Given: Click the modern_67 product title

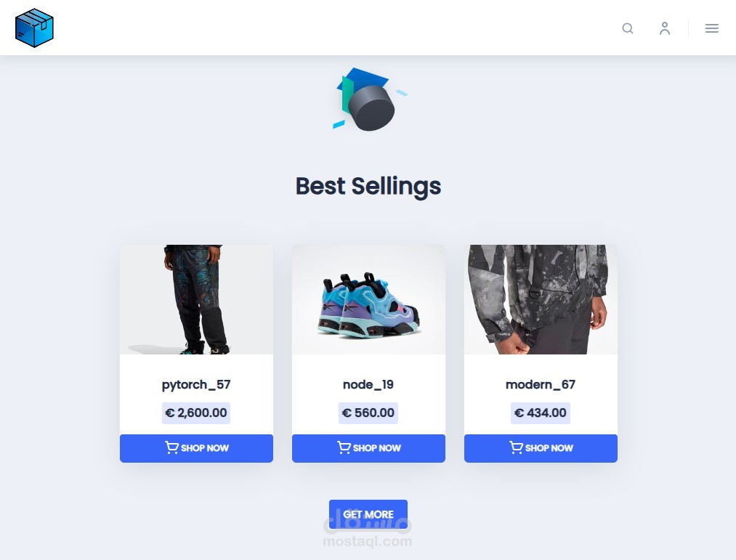Looking at the screenshot, I should 541,385.
